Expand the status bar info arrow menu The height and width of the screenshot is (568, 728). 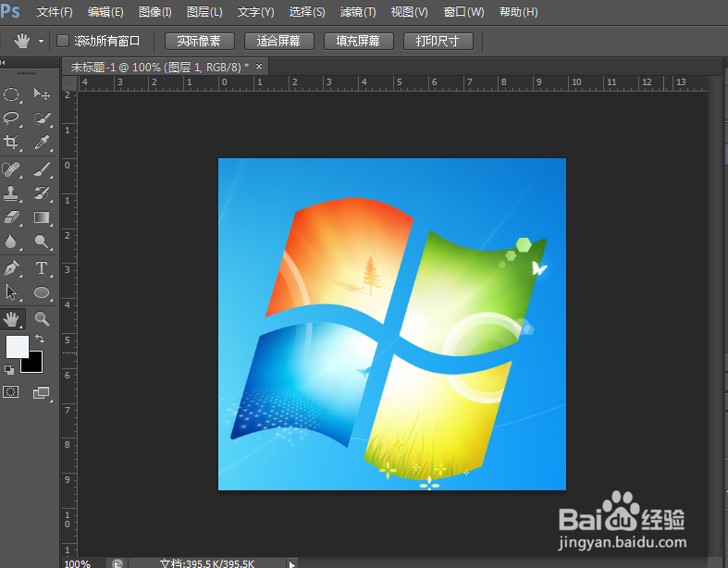[x=291, y=564]
